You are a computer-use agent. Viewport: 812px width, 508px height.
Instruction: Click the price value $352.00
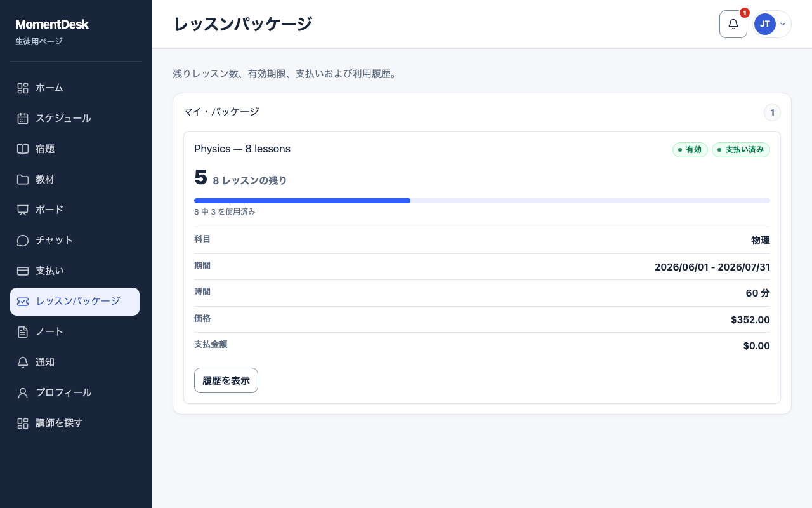(750, 320)
